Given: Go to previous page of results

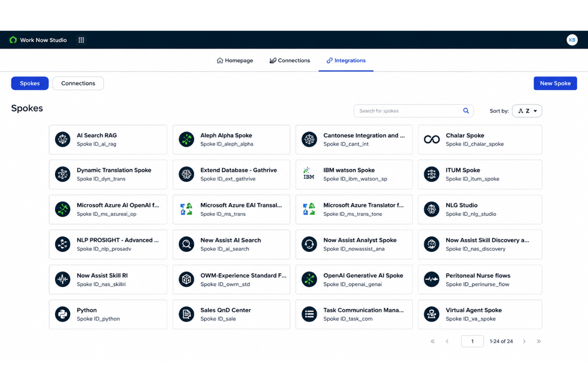Looking at the screenshot, I should 447,341.
